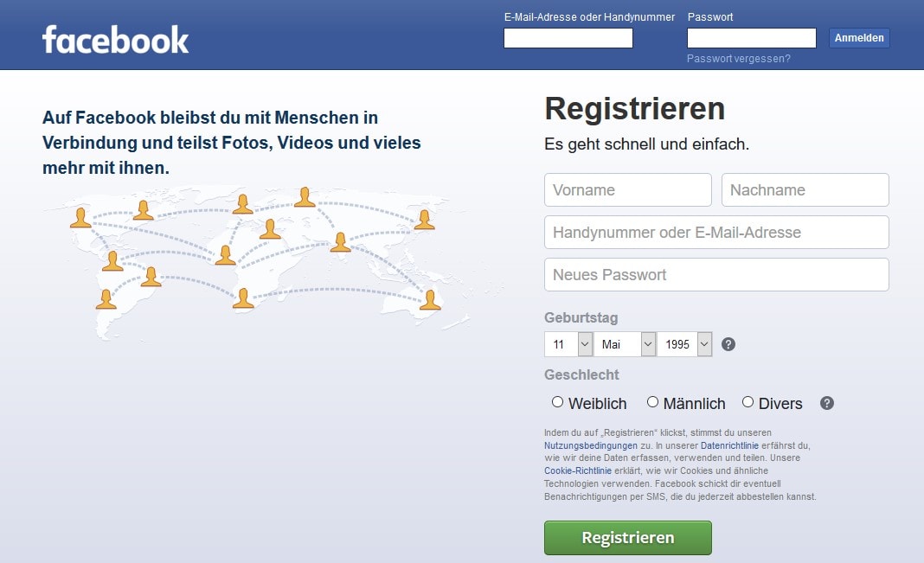Focus the Vorname input field

[x=628, y=189]
